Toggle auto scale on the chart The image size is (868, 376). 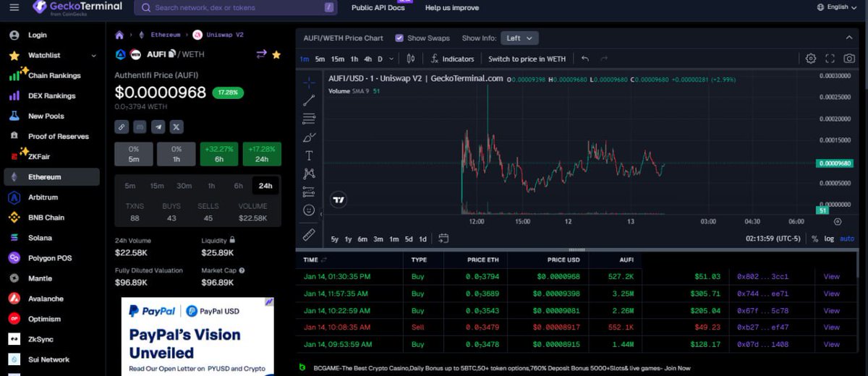(846, 239)
